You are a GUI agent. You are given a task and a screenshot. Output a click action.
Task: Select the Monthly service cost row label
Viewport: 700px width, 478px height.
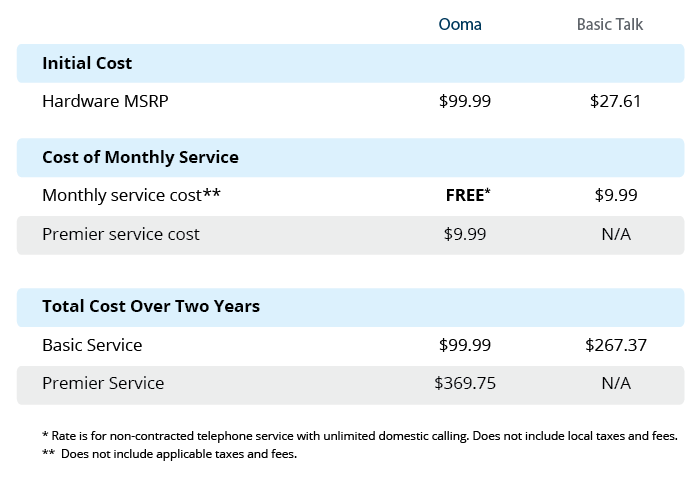point(132,196)
